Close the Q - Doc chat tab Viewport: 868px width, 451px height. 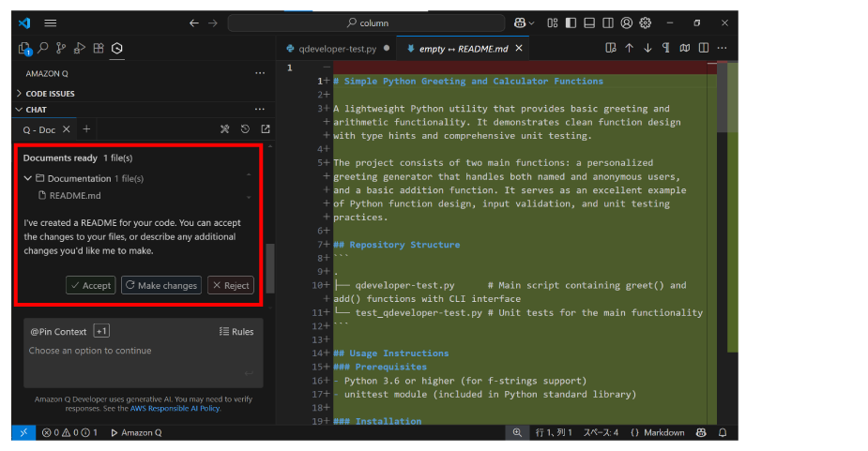[66, 129]
